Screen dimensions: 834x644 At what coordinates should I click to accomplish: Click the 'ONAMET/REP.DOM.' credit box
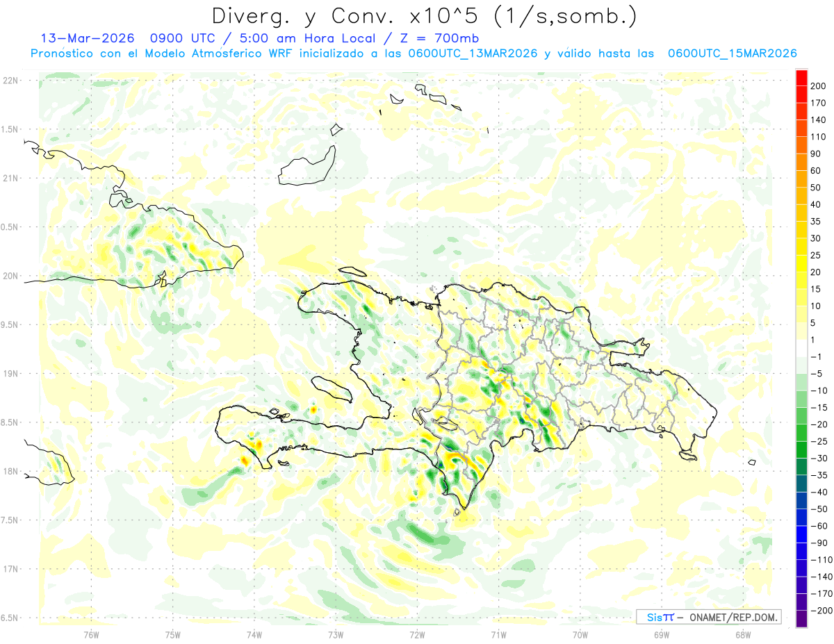tap(733, 617)
